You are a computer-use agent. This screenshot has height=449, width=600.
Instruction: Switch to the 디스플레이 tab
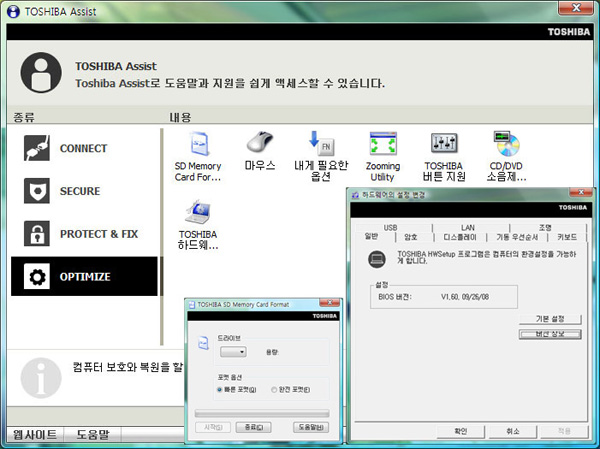pos(460,237)
